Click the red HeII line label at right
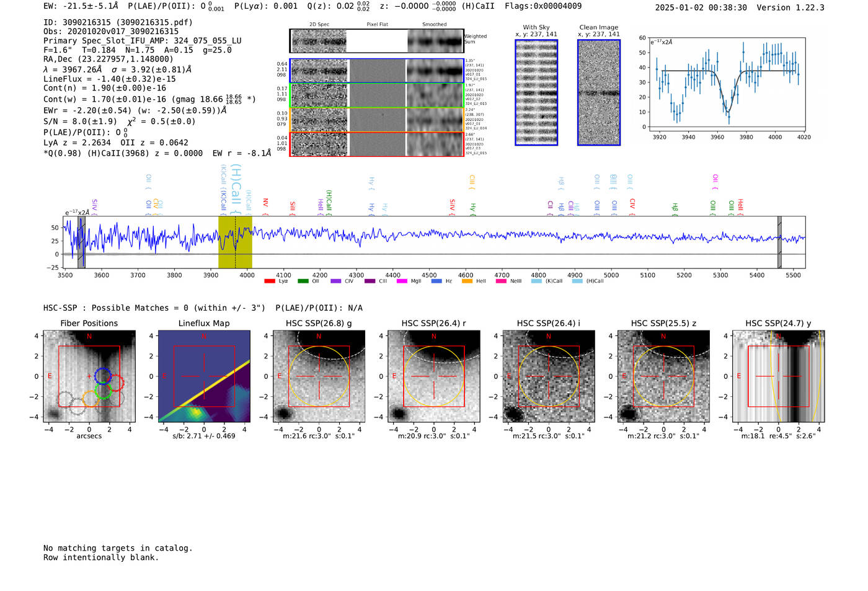Image resolution: width=868 pixels, height=591 pixels. click(740, 206)
